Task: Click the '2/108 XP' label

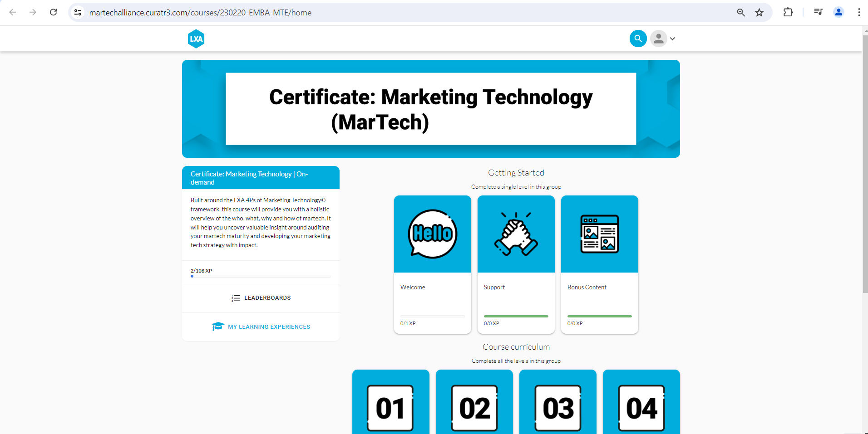Action: [x=201, y=271]
